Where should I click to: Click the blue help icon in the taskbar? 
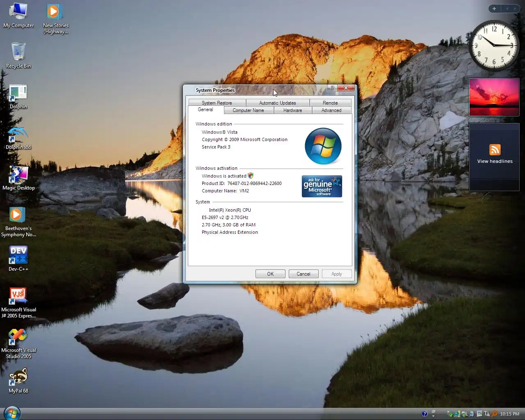[x=425, y=414]
